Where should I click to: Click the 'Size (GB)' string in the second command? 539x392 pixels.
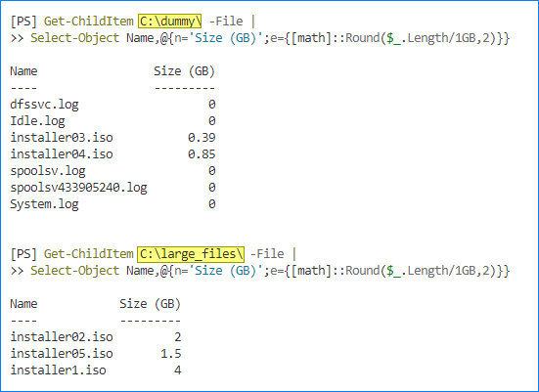point(226,271)
